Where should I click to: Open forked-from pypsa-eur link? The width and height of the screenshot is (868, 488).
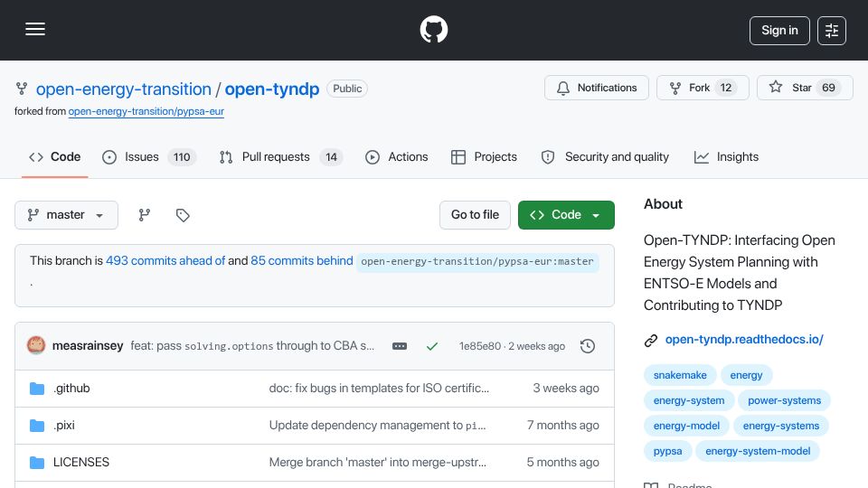click(146, 111)
